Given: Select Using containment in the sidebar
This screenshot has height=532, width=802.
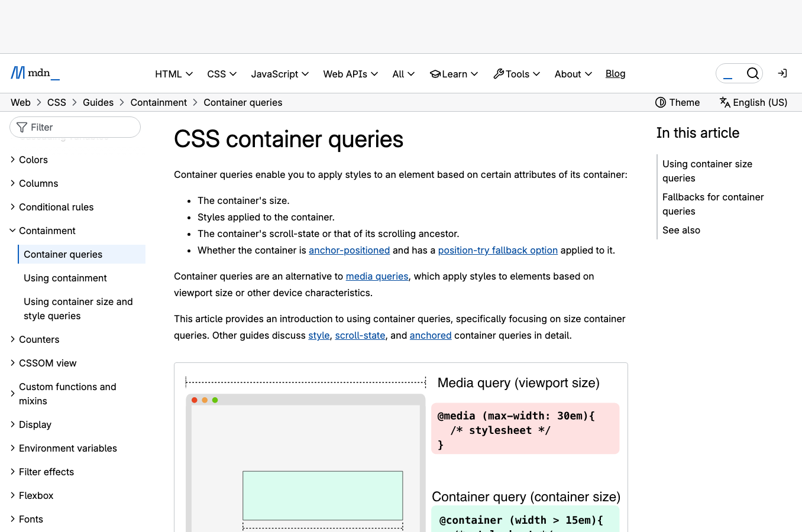Looking at the screenshot, I should tap(65, 278).
